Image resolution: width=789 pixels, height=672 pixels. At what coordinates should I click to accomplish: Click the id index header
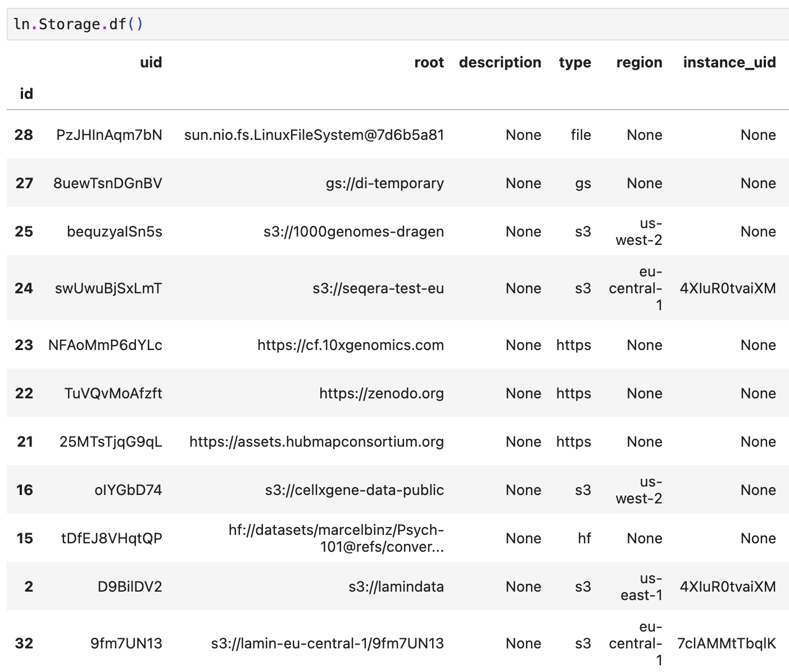point(26,94)
